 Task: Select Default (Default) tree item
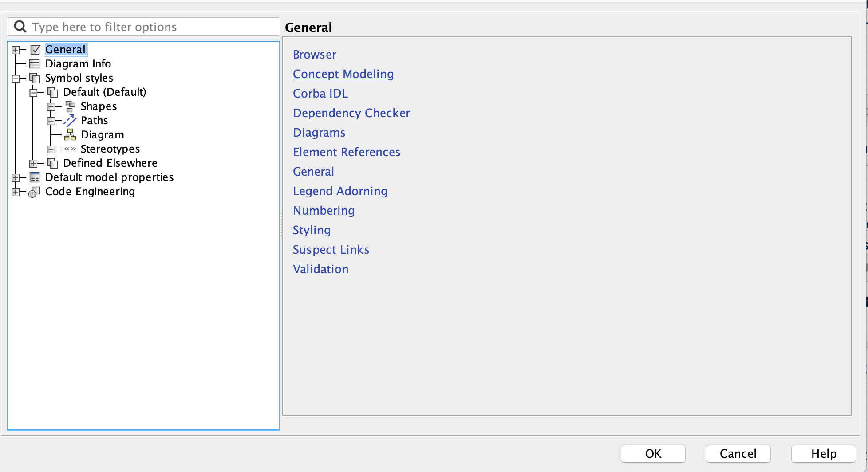[x=104, y=92]
